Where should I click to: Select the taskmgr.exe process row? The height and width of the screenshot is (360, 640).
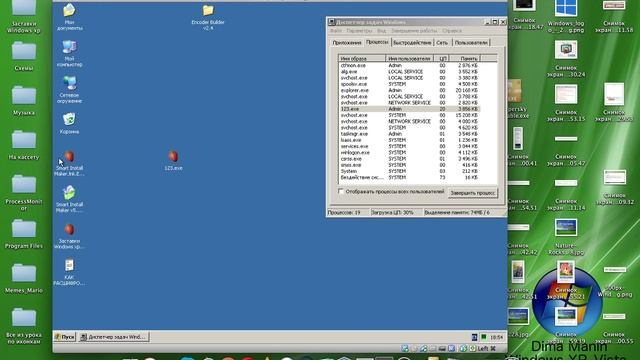409,134
